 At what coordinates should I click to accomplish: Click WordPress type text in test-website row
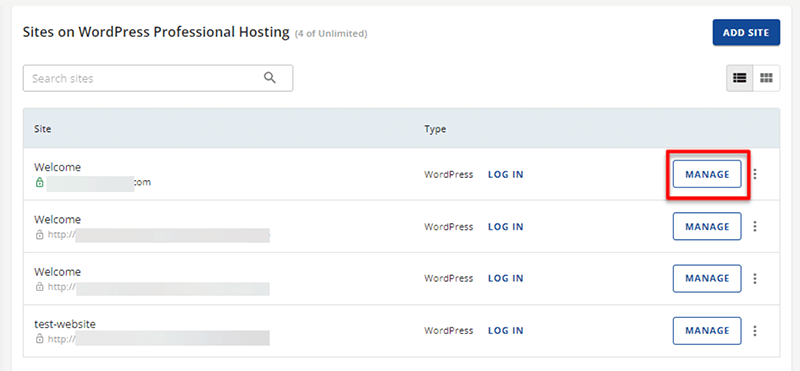pos(448,331)
